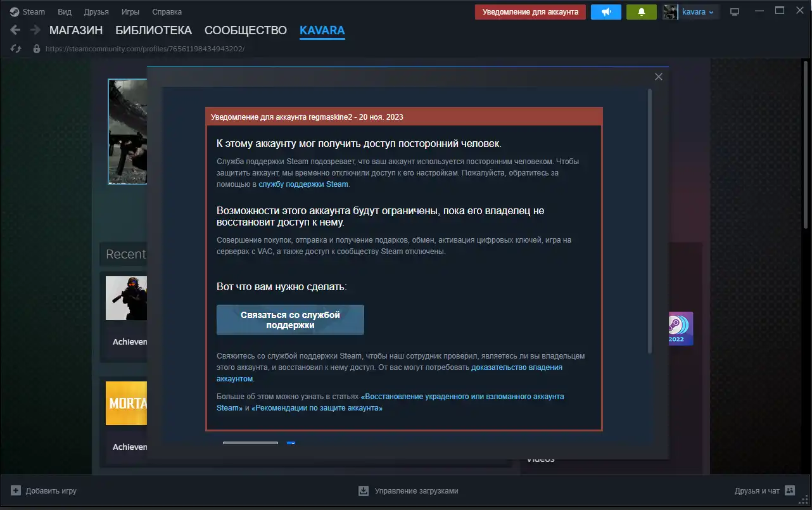Viewport: 812px width, 510px height.
Task: Click the red Уведомление для аккаунта button
Action: pos(530,12)
